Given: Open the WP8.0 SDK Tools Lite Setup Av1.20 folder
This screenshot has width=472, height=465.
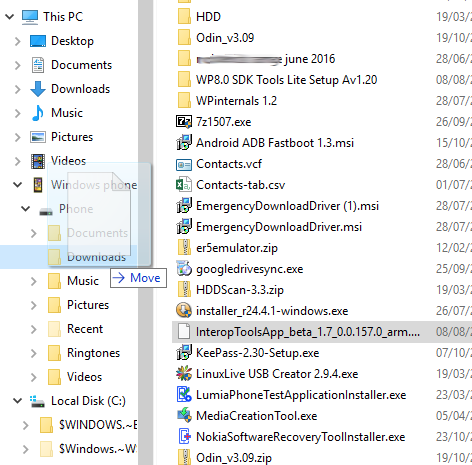Looking at the screenshot, I should [287, 80].
